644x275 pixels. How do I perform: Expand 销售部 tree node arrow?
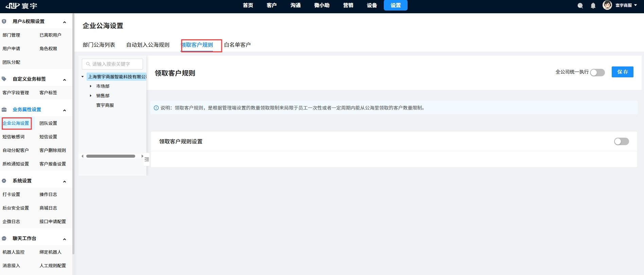tap(91, 96)
